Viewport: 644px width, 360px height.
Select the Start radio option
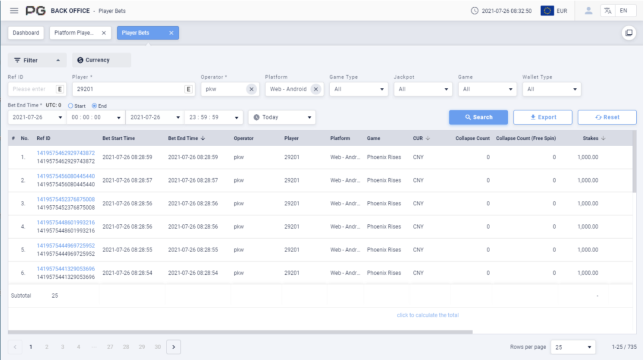70,106
